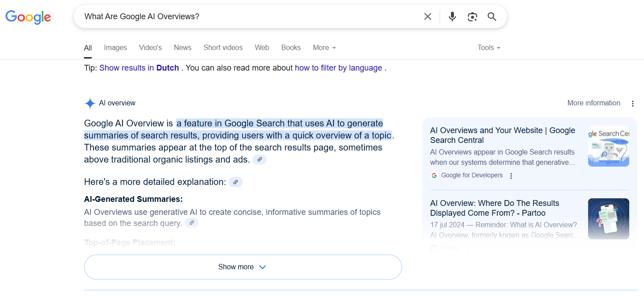644x297 pixels.
Task: Open three-dot menu next to Google for Developers
Action: tap(511, 176)
